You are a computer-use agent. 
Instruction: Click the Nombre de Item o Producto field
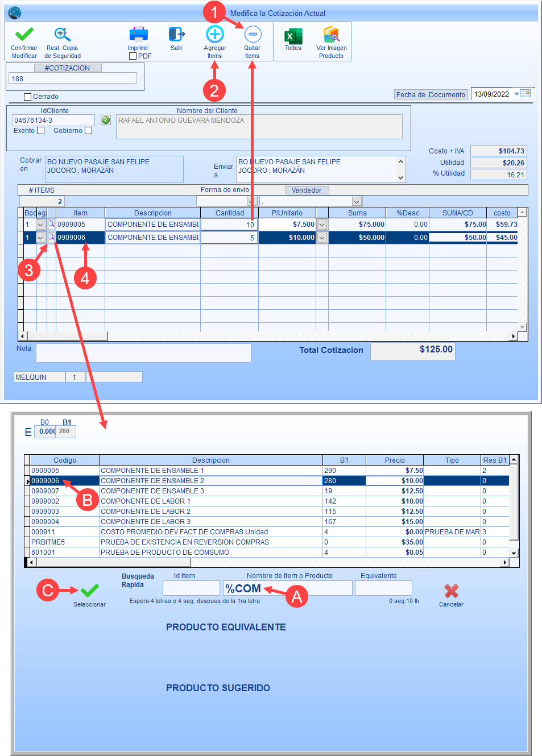[x=288, y=588]
